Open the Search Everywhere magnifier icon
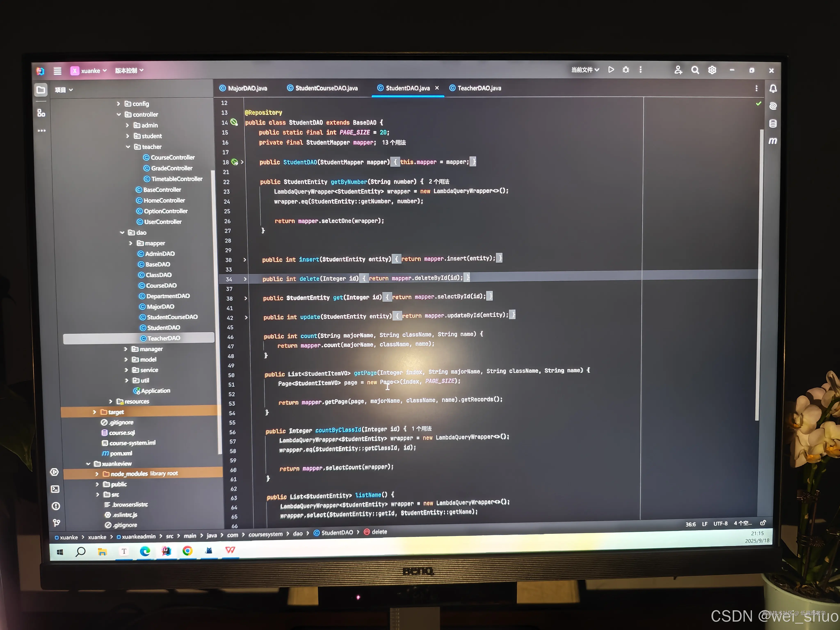The width and height of the screenshot is (840, 630). 695,70
